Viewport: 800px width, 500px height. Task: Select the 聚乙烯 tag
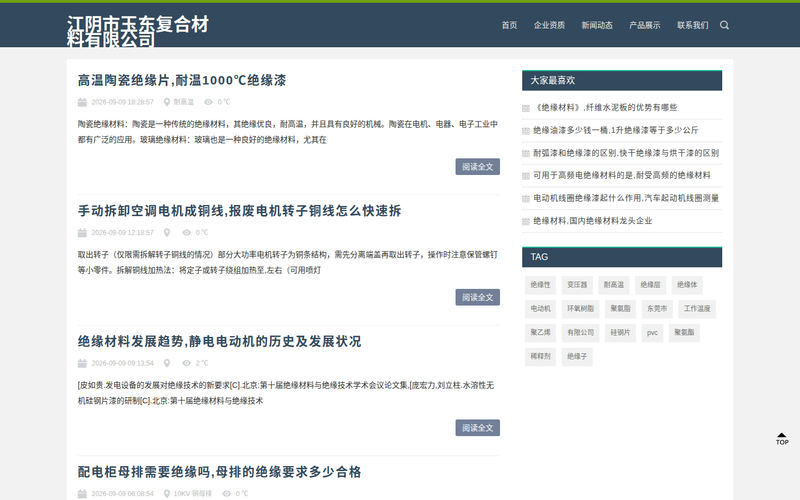[x=540, y=332]
